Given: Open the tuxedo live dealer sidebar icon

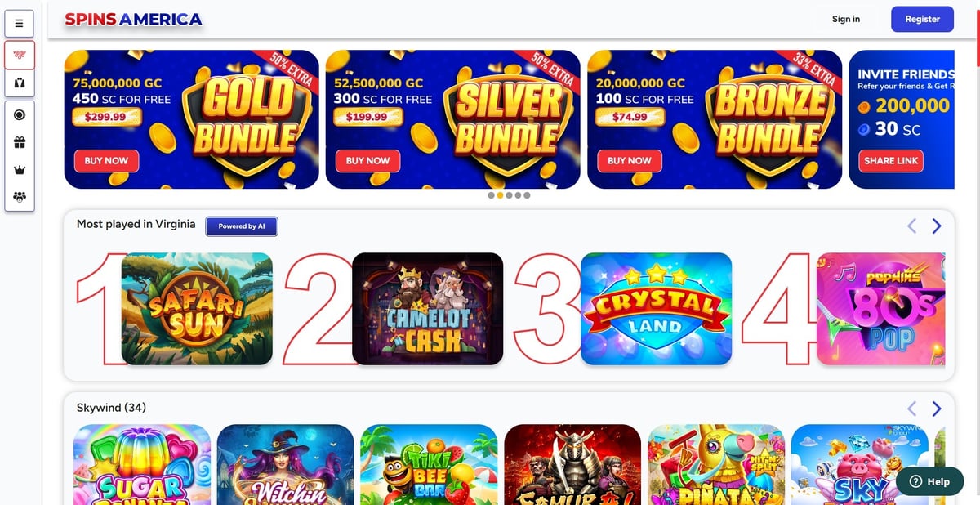Looking at the screenshot, I should (x=20, y=83).
